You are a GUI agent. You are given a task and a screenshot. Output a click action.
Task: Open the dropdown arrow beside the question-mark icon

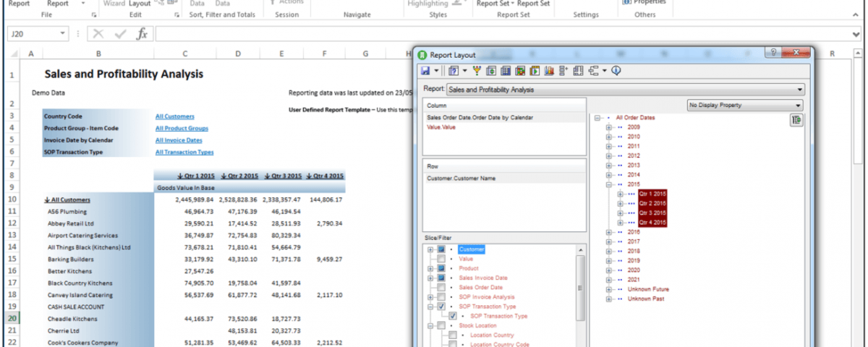click(x=464, y=71)
